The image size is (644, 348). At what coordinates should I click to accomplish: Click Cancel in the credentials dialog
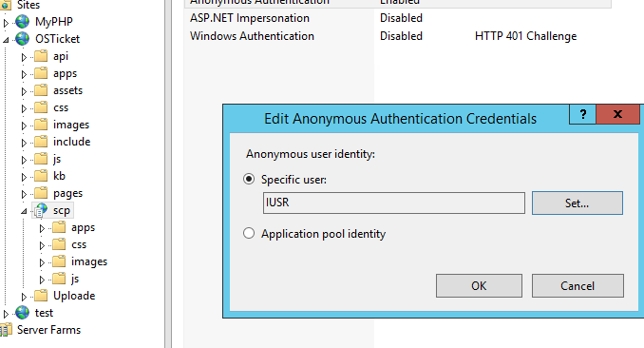578,285
